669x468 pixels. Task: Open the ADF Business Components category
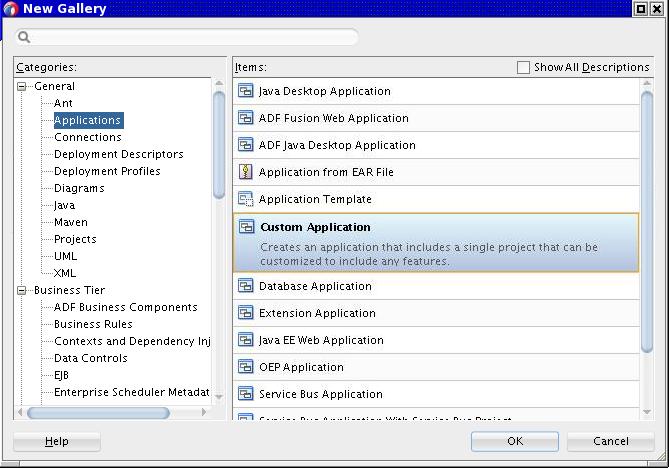tap(126, 307)
